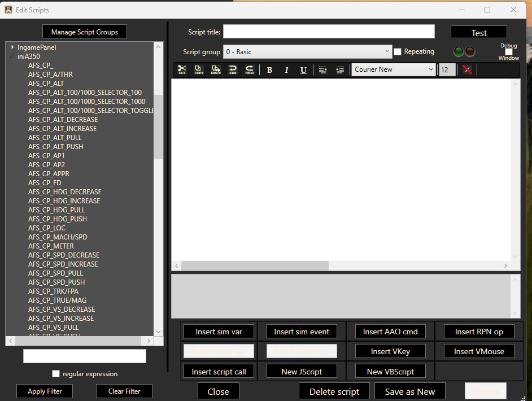Select the Cut icon in the editor toolbar

tap(182, 69)
